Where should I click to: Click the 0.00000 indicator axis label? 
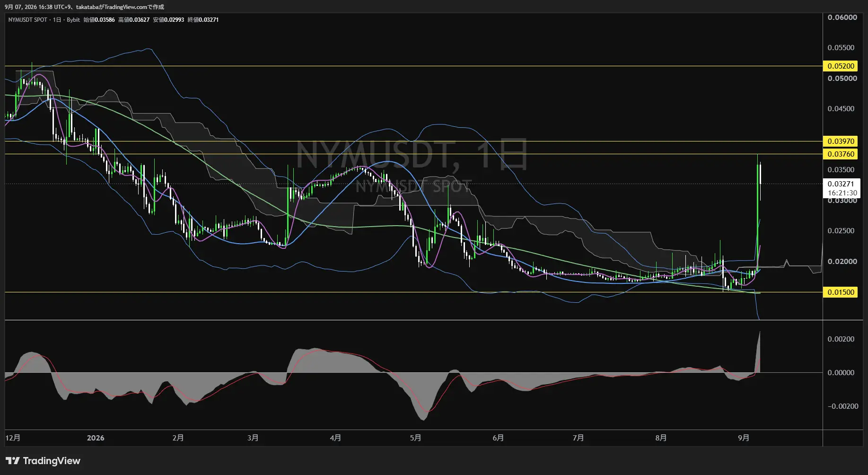841,373
